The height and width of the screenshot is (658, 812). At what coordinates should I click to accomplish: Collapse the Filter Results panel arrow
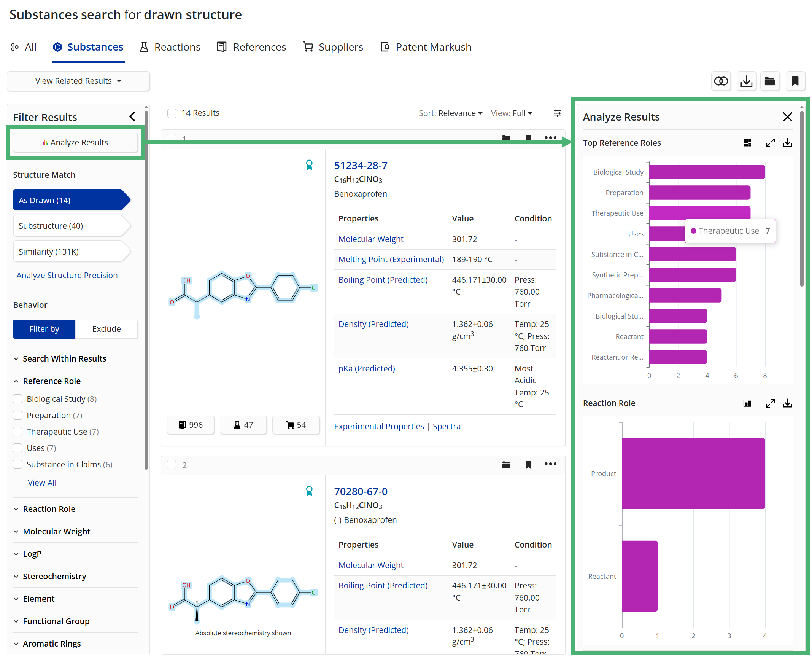(132, 116)
